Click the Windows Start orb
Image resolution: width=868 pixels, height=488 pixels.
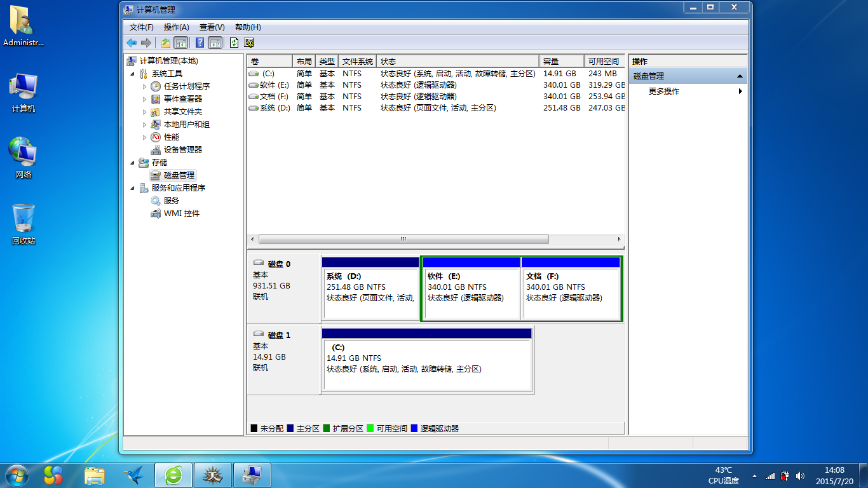point(17,475)
